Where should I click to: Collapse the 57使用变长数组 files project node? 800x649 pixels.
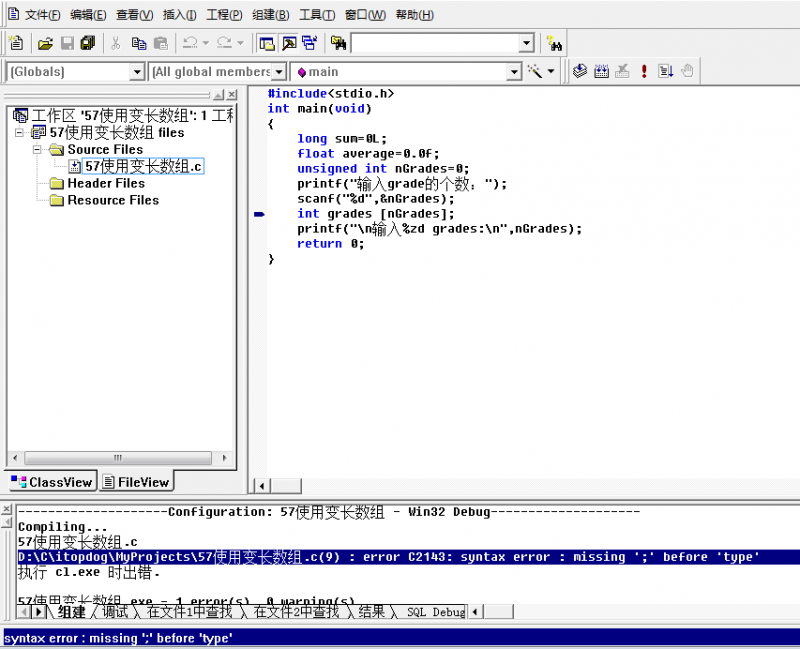pyautogui.click(x=19, y=132)
